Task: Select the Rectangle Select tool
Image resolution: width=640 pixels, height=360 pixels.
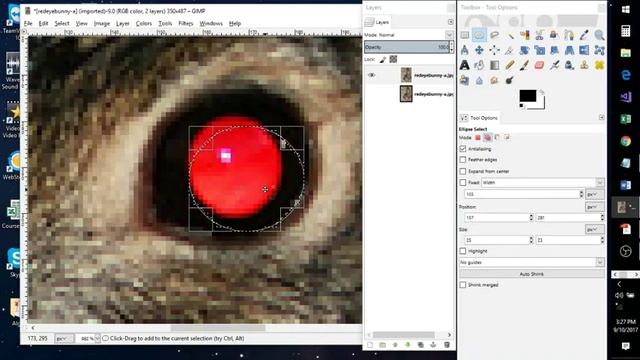Action: [x=464, y=36]
